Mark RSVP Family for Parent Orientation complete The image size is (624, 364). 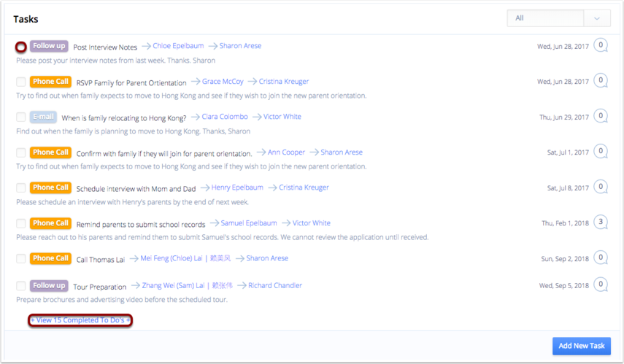pos(21,82)
